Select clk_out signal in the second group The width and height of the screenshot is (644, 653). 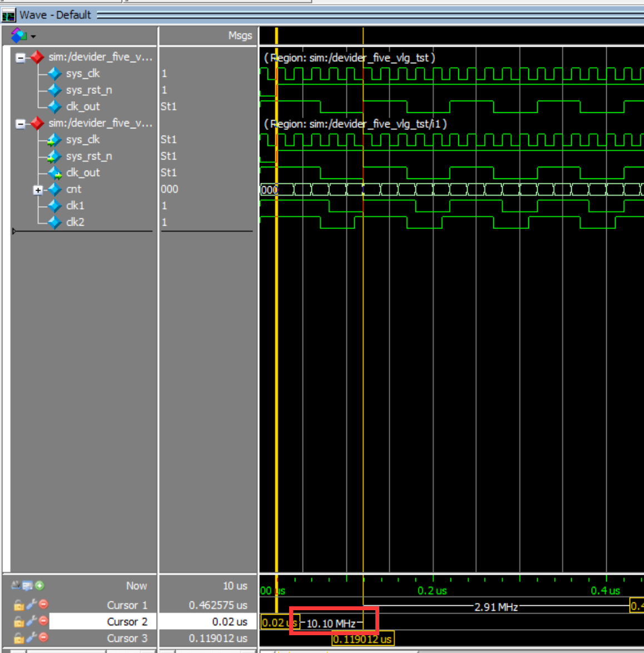82,173
